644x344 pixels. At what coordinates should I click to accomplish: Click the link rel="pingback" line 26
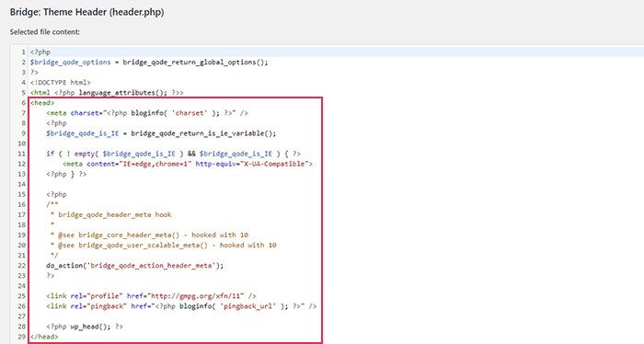click(x=181, y=306)
